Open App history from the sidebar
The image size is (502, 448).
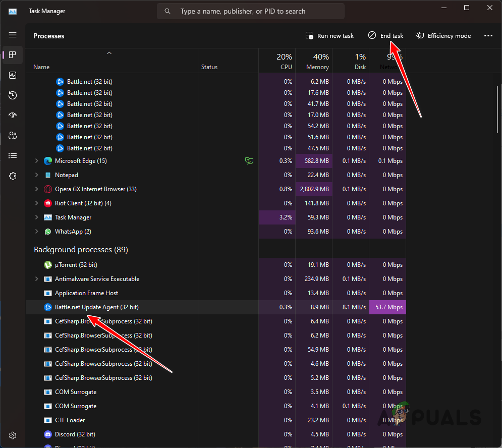[13, 95]
